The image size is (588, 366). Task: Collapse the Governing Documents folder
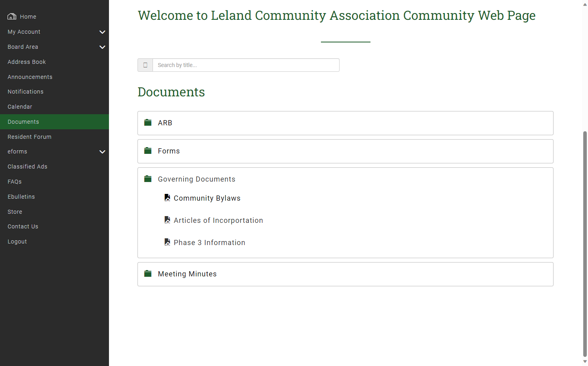[197, 179]
